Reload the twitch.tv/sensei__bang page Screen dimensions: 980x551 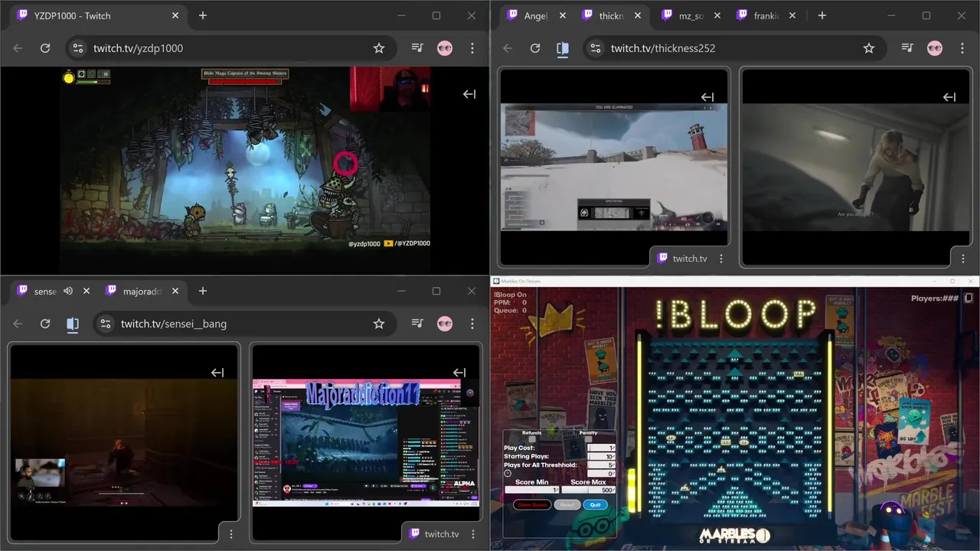point(45,324)
